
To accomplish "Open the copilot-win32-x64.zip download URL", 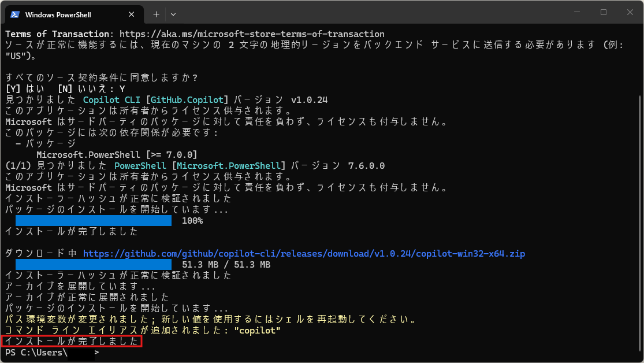I will tap(304, 254).
